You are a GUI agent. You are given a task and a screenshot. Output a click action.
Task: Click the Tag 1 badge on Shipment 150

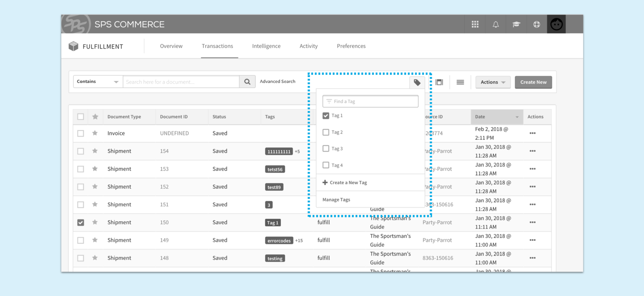tap(273, 223)
